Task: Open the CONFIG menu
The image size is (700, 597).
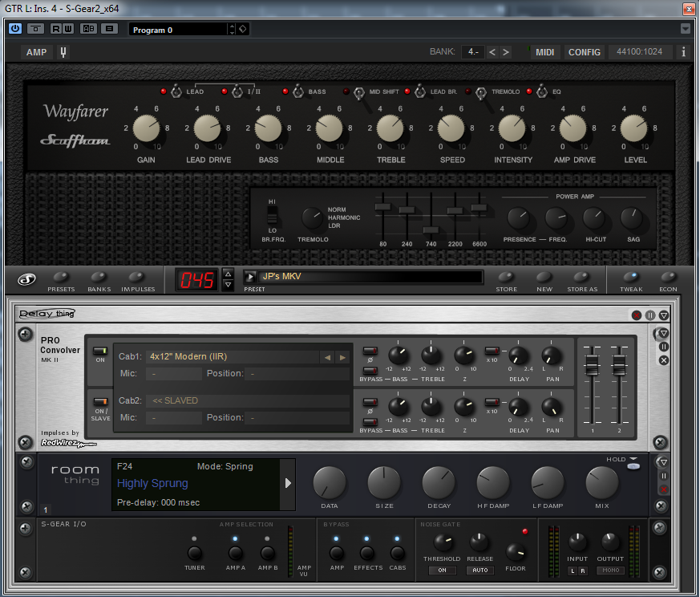Action: click(584, 52)
